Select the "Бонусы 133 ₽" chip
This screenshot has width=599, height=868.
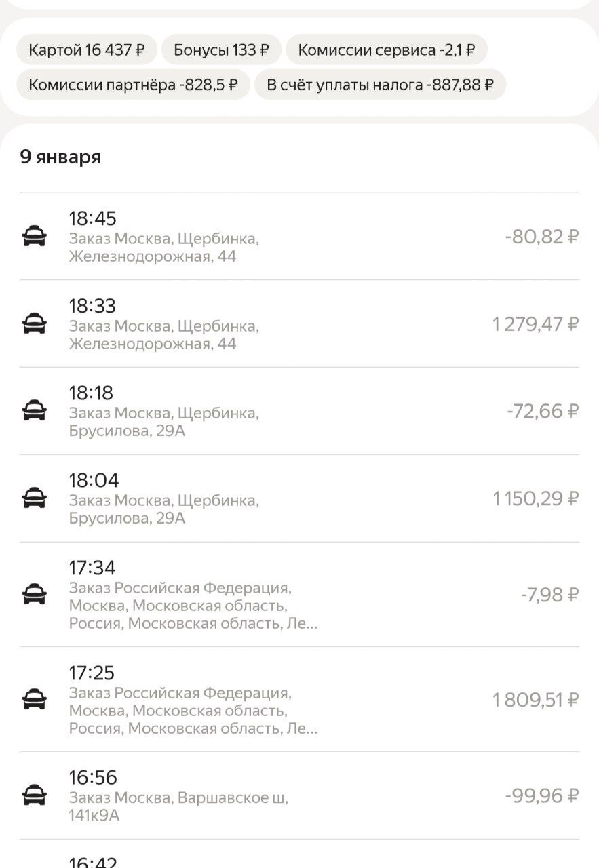point(221,50)
